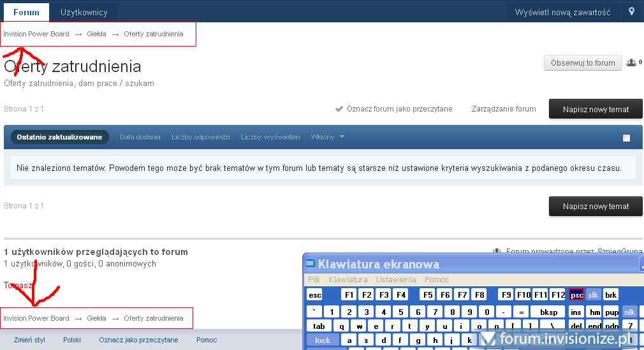This screenshot has width=644, height=350.
Task: Click the pup page up key
Action: (x=611, y=312)
